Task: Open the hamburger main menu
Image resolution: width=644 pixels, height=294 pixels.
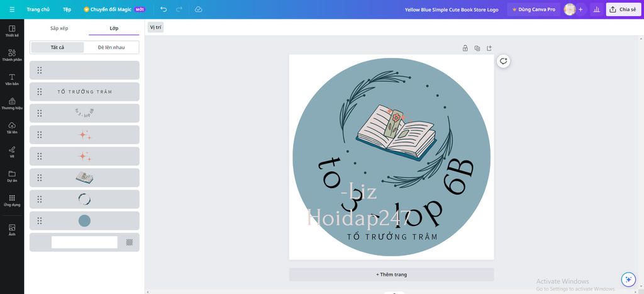Action: pos(12,9)
